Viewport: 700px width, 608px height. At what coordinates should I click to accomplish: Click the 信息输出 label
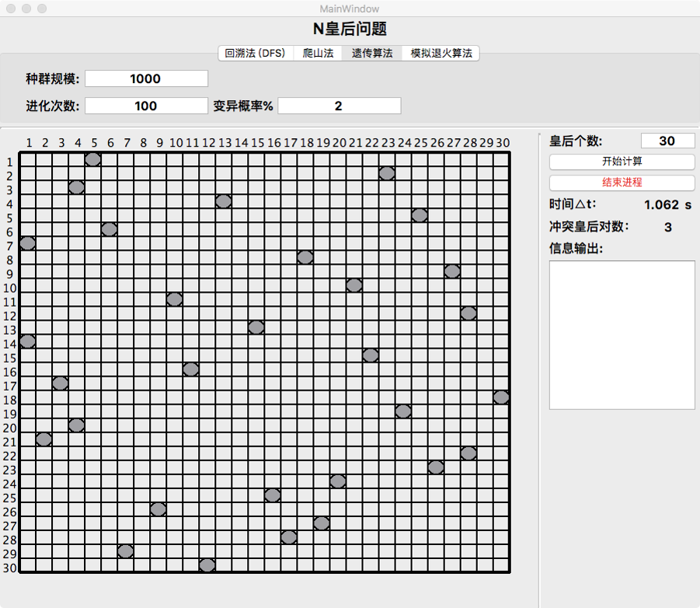point(576,248)
